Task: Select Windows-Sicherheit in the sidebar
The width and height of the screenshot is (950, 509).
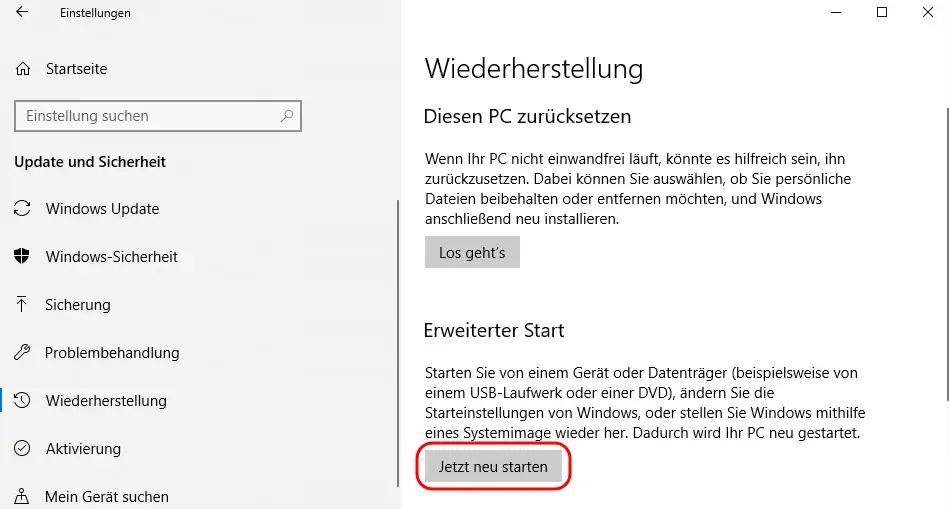Action: click(111, 257)
